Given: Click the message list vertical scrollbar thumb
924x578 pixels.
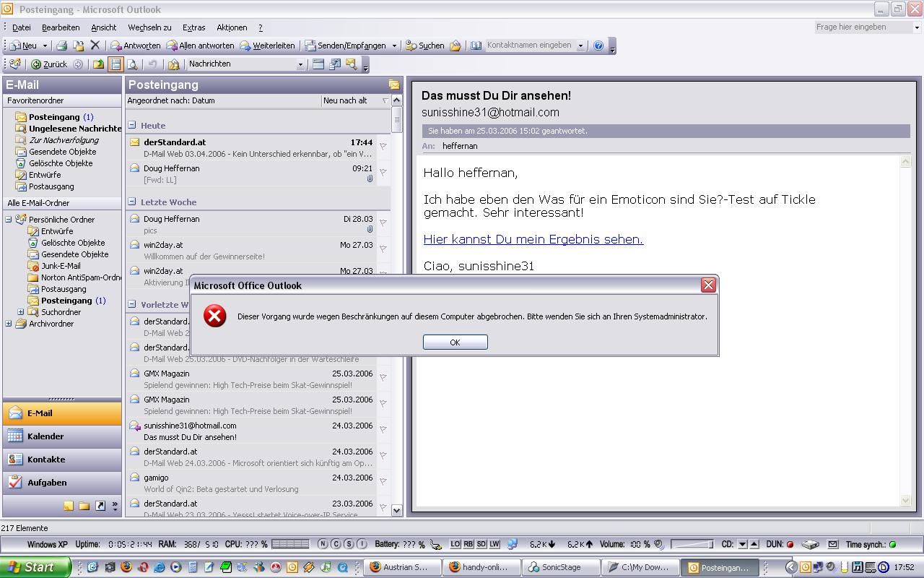Looking at the screenshot, I should point(396,119).
